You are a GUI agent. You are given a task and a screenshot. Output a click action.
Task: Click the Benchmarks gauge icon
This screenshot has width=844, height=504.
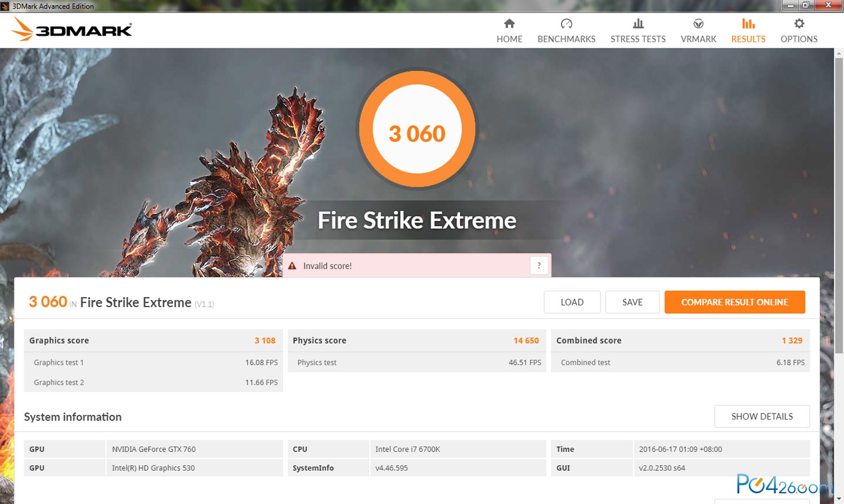tap(567, 24)
